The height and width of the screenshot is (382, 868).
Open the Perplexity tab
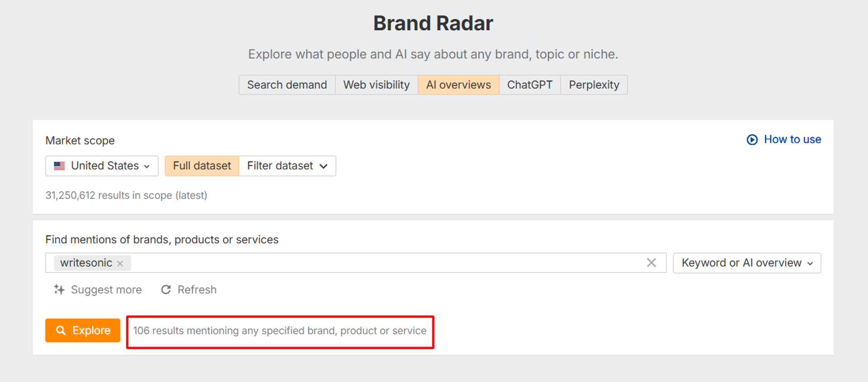click(594, 85)
